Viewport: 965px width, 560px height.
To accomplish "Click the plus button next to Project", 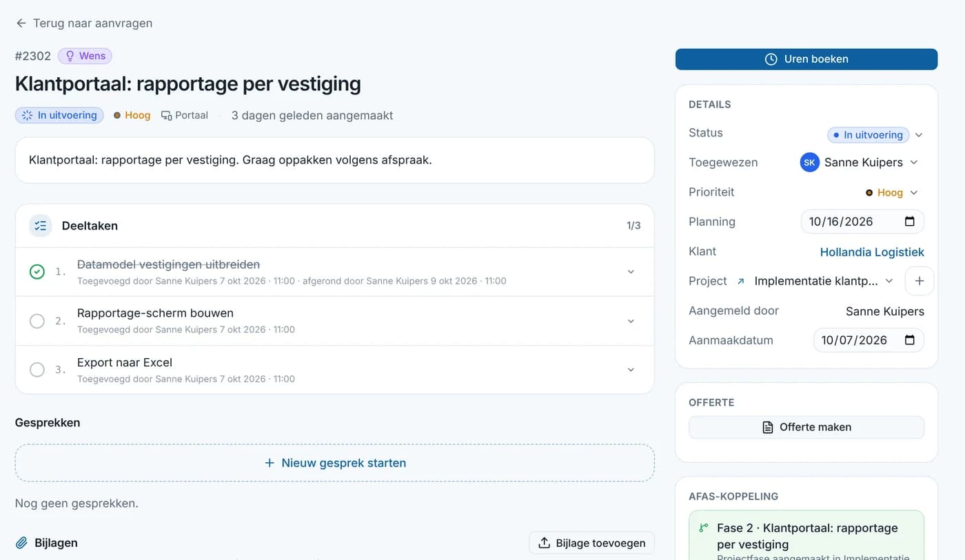I will [x=920, y=281].
